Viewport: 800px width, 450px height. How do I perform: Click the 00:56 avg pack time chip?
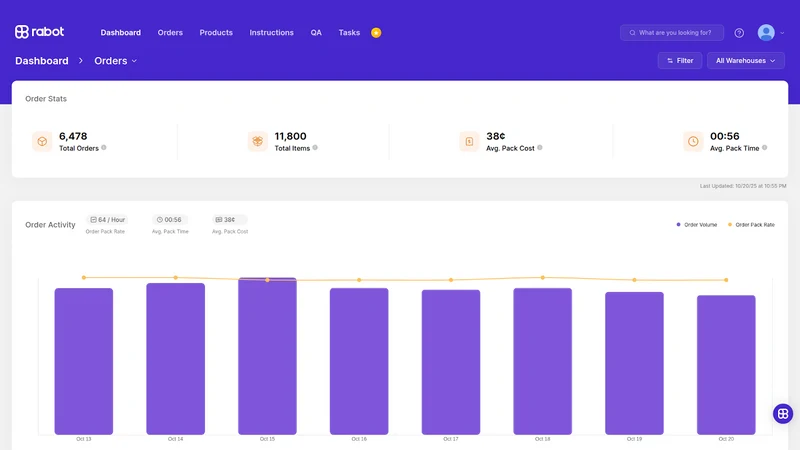169,219
